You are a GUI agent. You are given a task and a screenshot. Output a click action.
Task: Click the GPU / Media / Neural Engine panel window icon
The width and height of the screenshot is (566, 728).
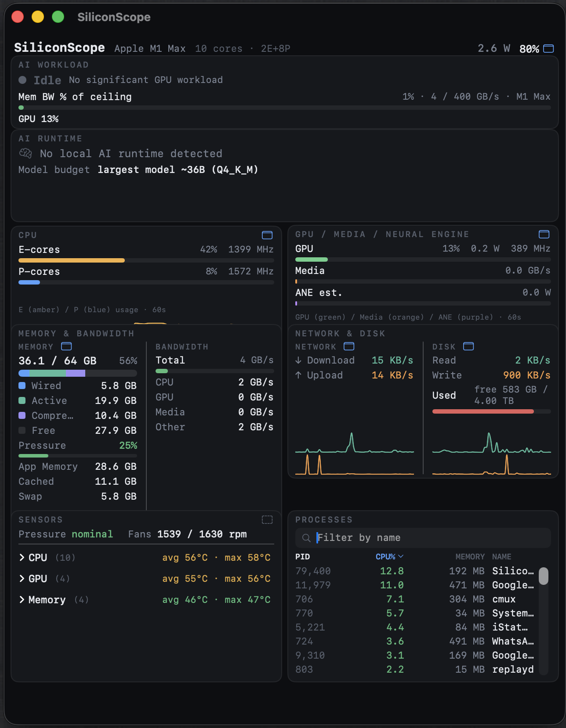tap(544, 234)
